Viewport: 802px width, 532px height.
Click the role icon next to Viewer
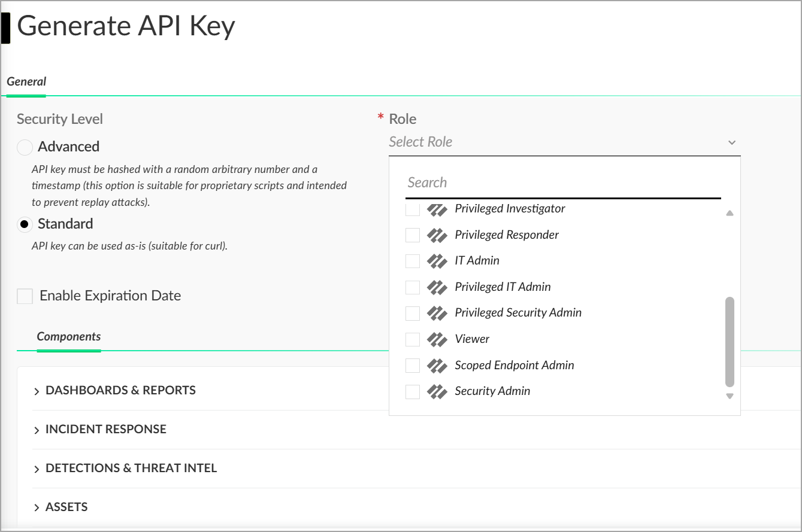coord(437,339)
